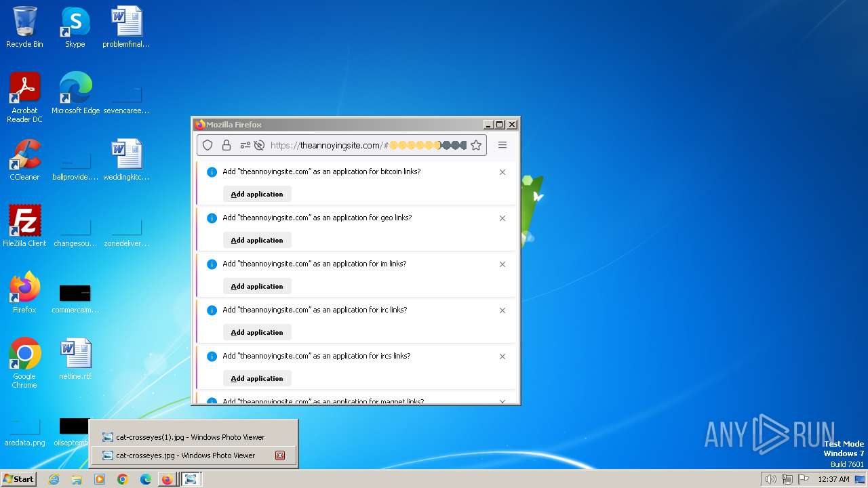
Task: Select the weddingkitc Word document
Action: pyautogui.click(x=126, y=160)
